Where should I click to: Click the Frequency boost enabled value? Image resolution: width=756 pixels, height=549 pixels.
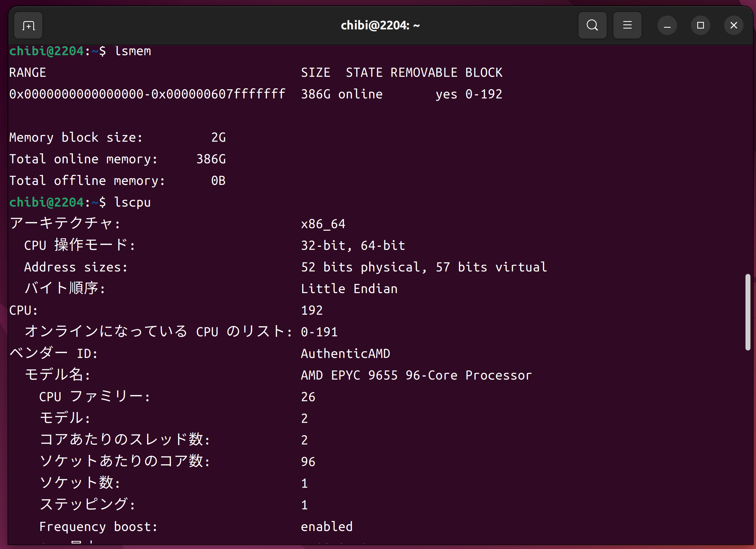327,527
